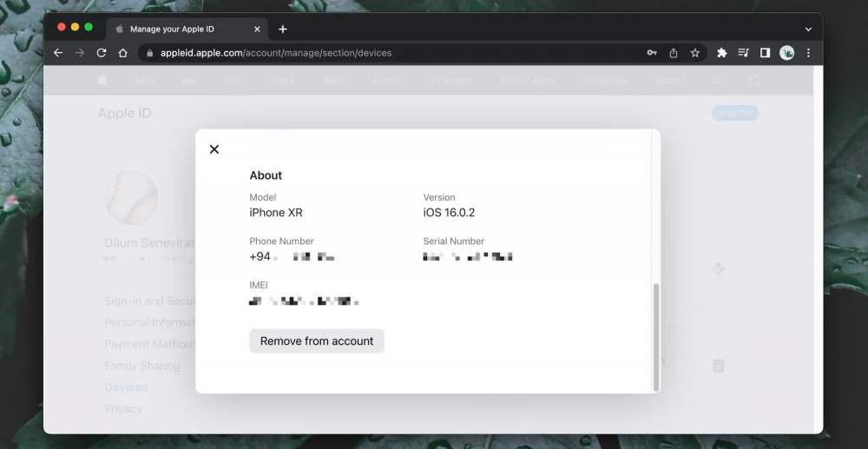Open the saved passwords key icon
Image resolution: width=868 pixels, height=449 pixels.
[652, 53]
